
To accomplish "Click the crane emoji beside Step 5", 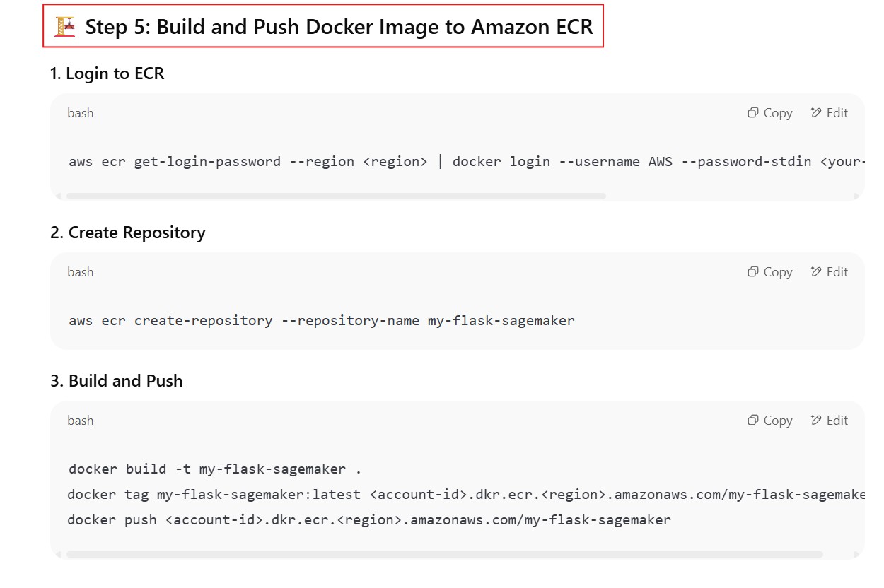I will (x=65, y=27).
